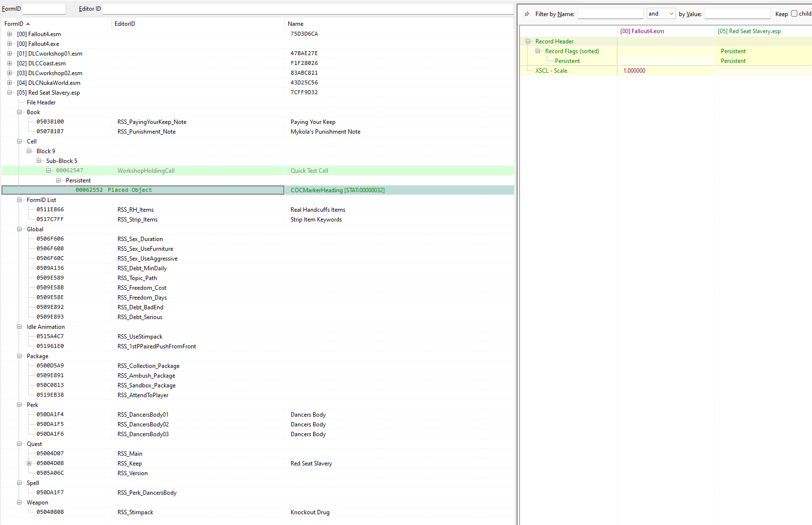
Task: Select the RSS_Sex_Duration global record
Action: (257, 239)
